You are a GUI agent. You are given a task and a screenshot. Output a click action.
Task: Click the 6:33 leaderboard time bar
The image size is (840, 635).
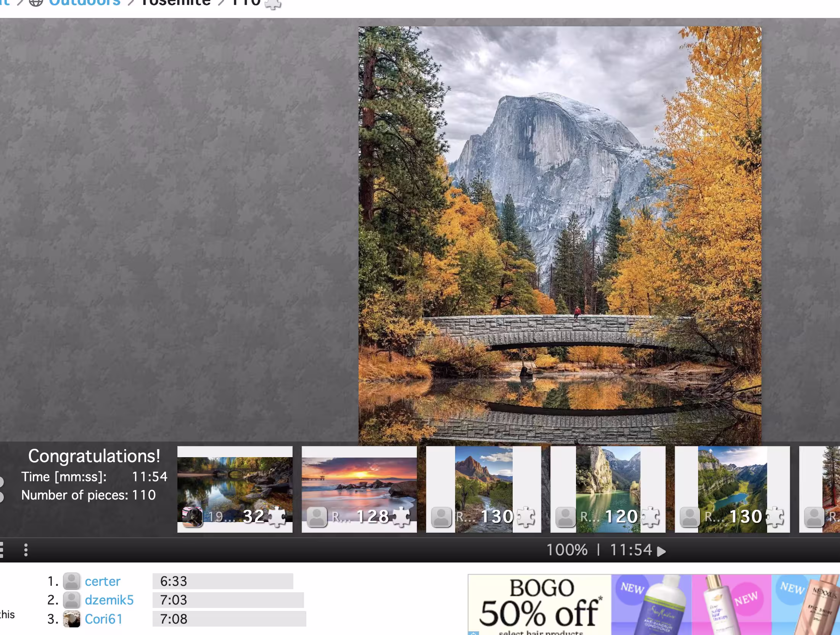(223, 581)
